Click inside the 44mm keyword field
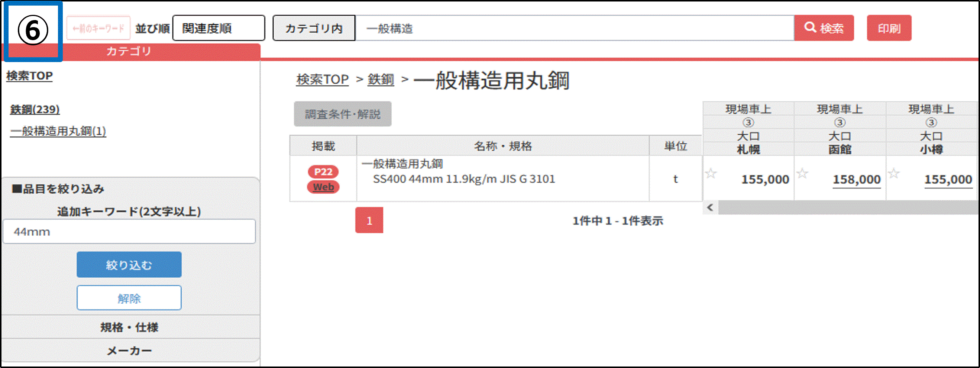This screenshot has width=980, height=368. click(x=129, y=231)
